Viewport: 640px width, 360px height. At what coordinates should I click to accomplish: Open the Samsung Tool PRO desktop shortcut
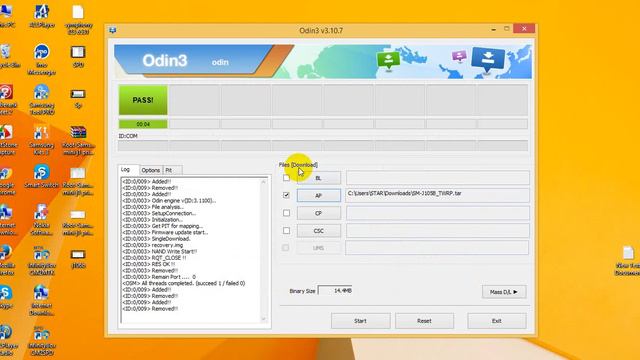42,100
